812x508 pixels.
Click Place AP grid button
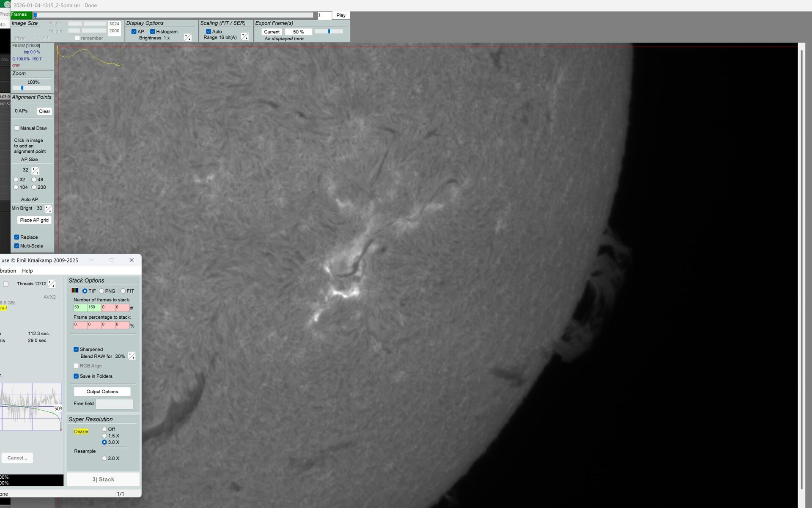coord(34,220)
